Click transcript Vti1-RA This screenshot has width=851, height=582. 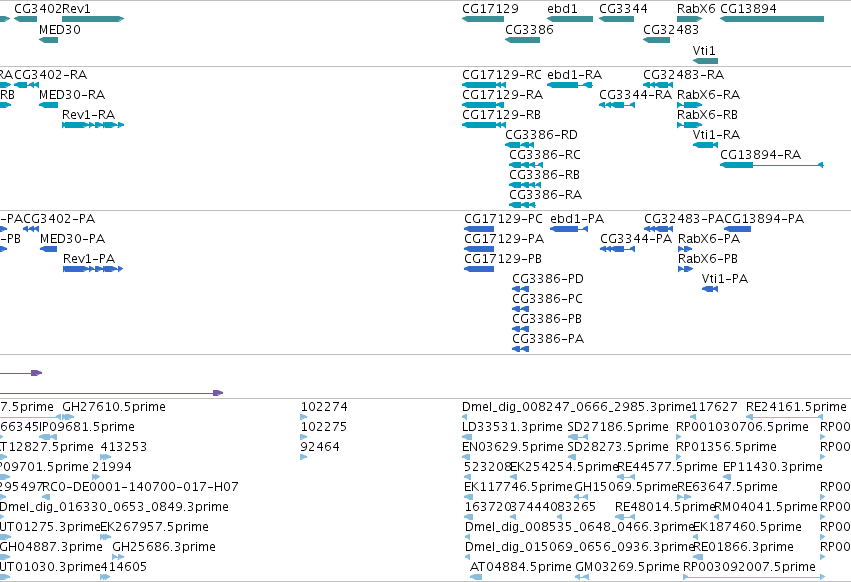(x=716, y=135)
